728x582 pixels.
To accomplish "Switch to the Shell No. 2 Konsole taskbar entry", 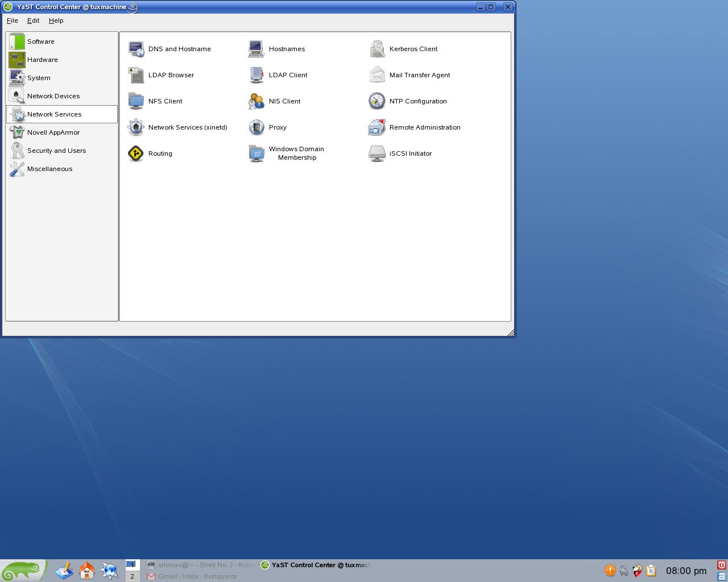I will click(201, 565).
